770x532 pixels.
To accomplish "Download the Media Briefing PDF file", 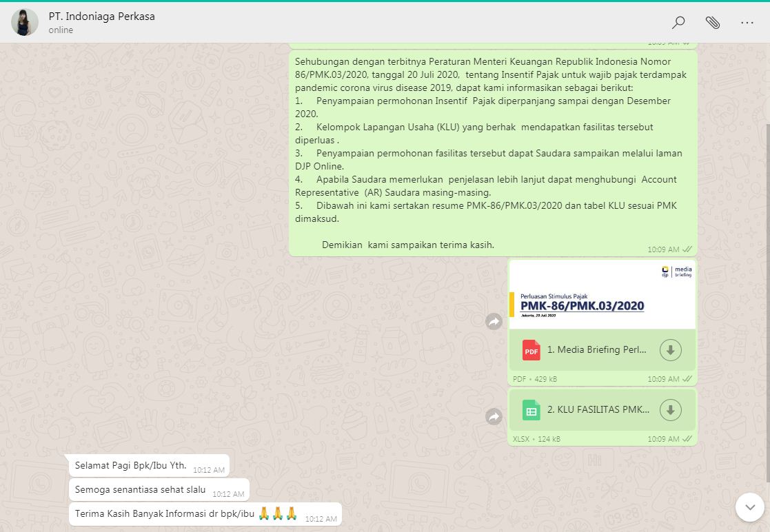I will click(x=670, y=350).
